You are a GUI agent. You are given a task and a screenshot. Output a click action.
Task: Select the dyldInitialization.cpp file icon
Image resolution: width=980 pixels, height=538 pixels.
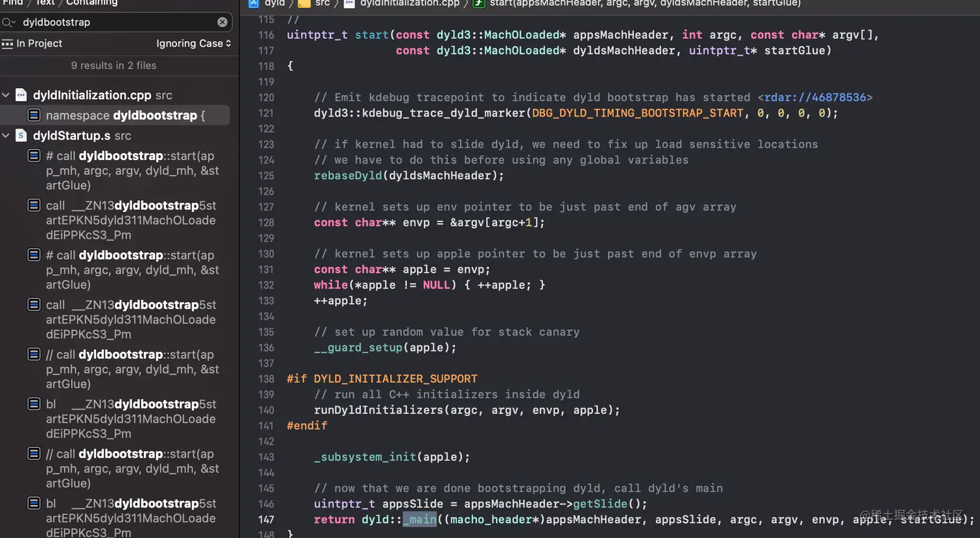[x=21, y=95]
